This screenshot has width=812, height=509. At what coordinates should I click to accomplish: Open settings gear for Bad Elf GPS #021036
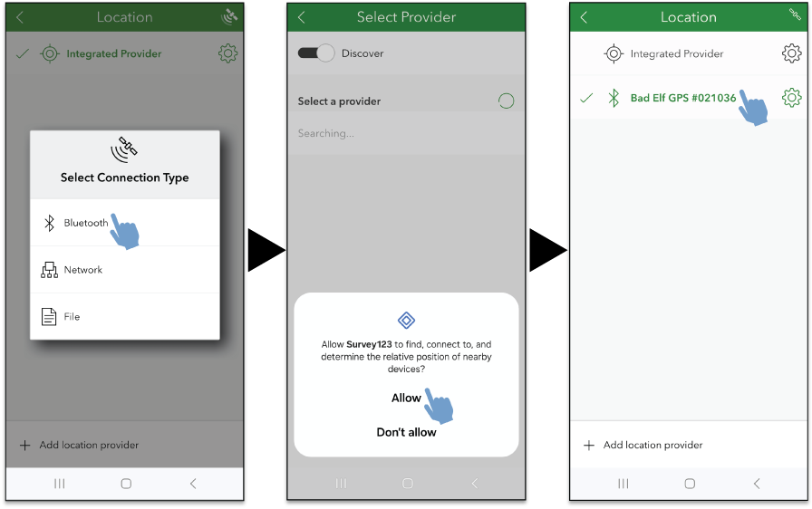click(x=791, y=98)
